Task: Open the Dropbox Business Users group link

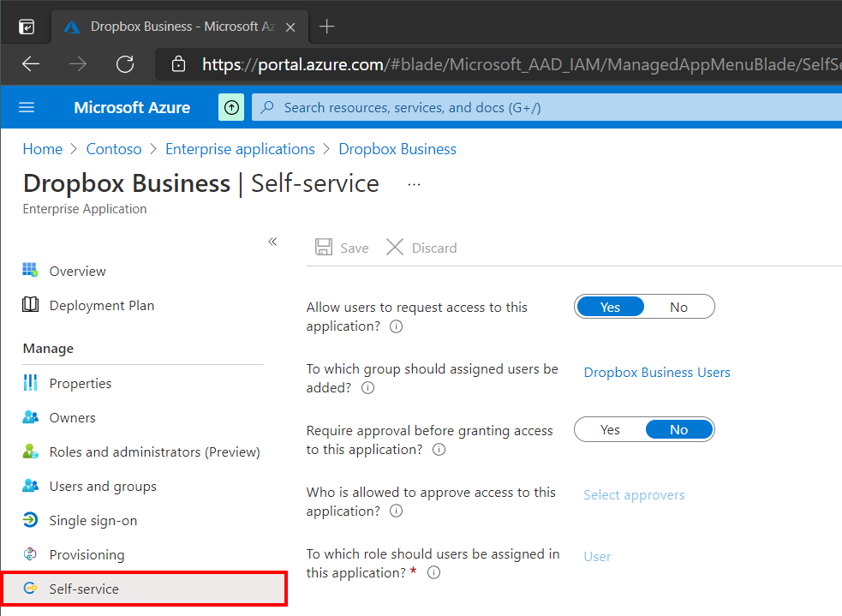Action: (x=657, y=373)
